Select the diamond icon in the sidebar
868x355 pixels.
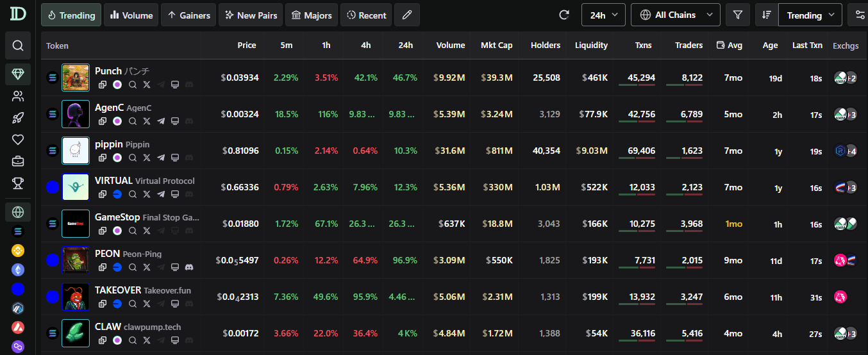point(18,74)
